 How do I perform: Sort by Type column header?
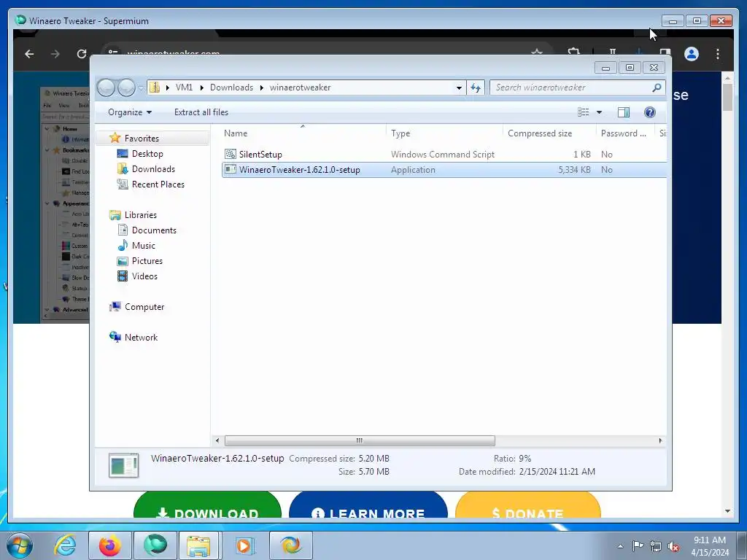(x=444, y=133)
